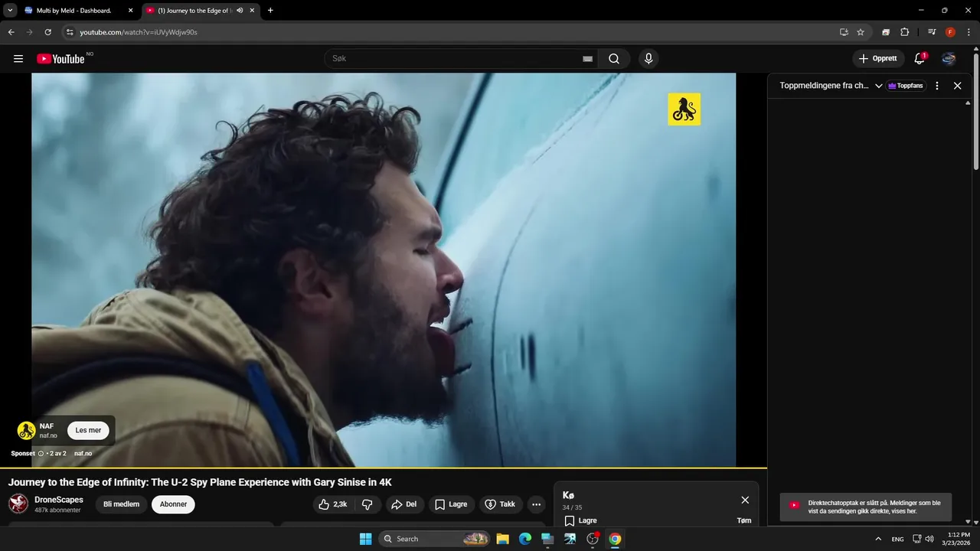Open Chrome from the taskbar
The width and height of the screenshot is (980, 551).
point(615,539)
